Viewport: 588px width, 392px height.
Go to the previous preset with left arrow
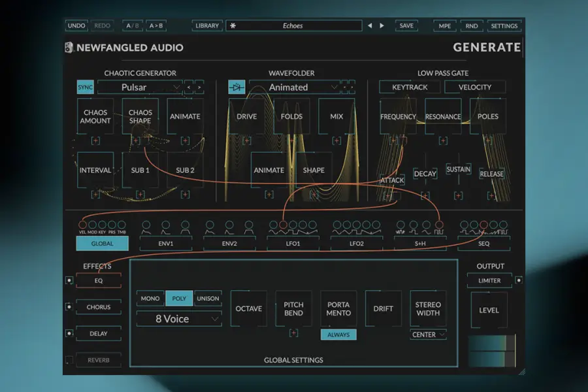pos(370,25)
